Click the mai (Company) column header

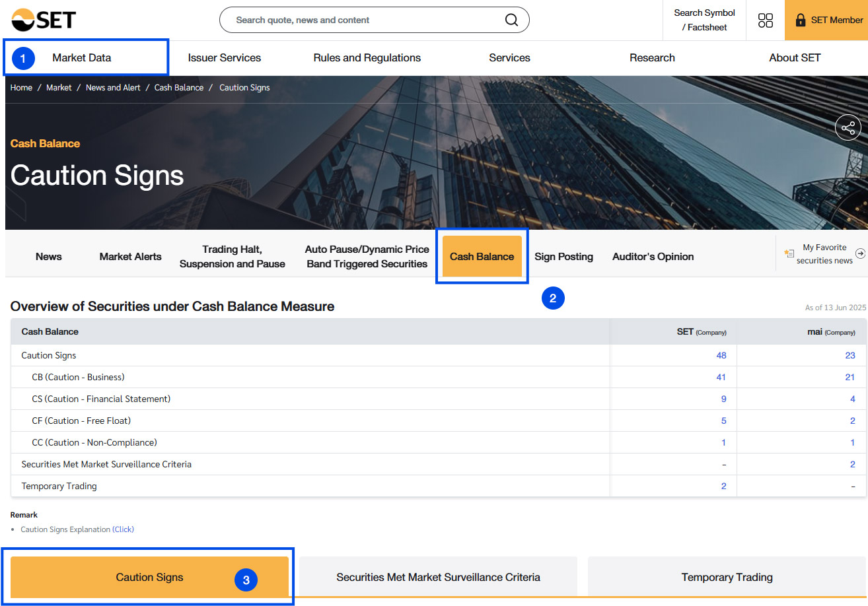coord(831,332)
